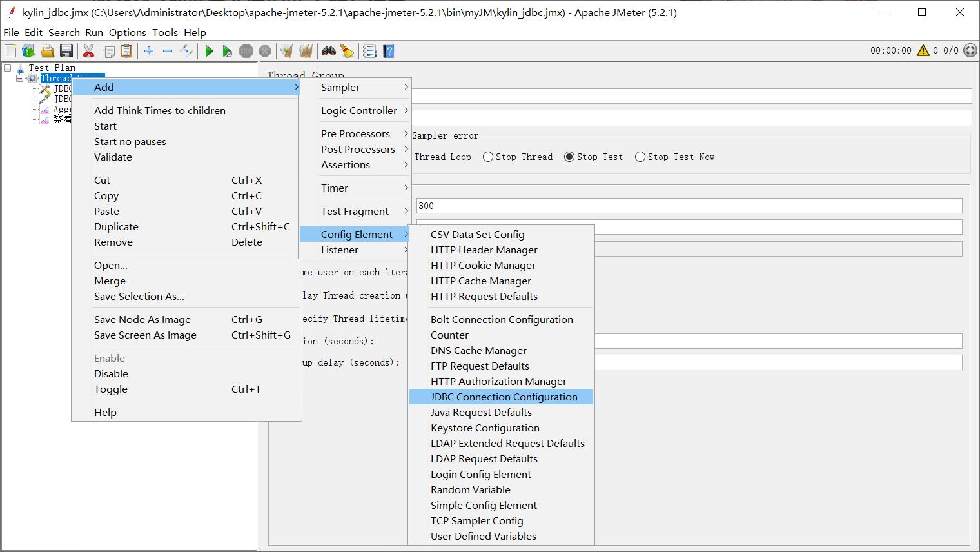The height and width of the screenshot is (552, 980).
Task: Click the Test Plan flask icon
Action: 21,68
